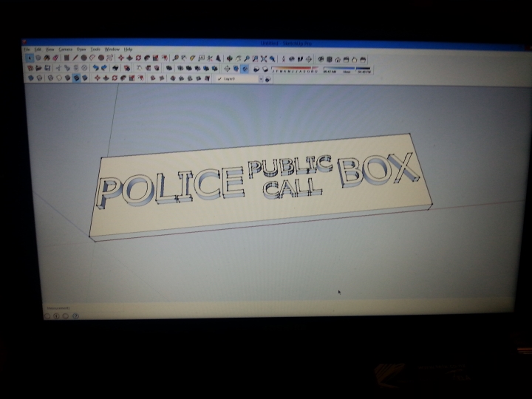
Task: Toggle Display Section Planes button
Action: tap(236, 69)
